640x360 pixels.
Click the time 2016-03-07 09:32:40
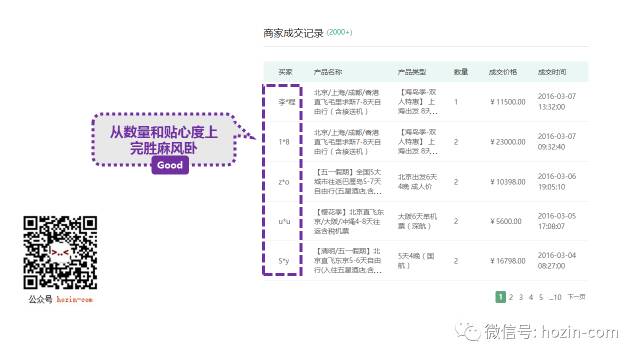[x=557, y=142]
